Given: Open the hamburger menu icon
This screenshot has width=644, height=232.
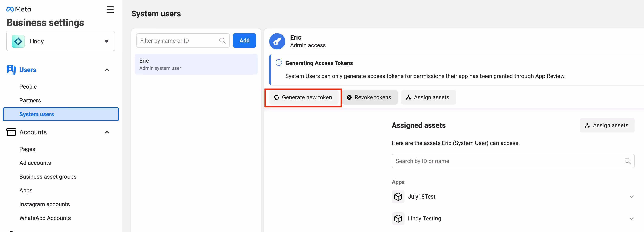Looking at the screenshot, I should pyautogui.click(x=110, y=10).
